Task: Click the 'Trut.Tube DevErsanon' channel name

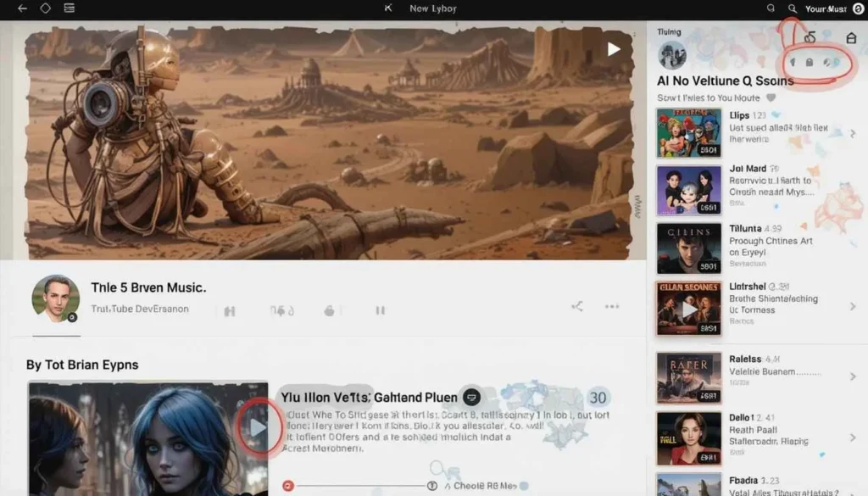Action: click(140, 309)
